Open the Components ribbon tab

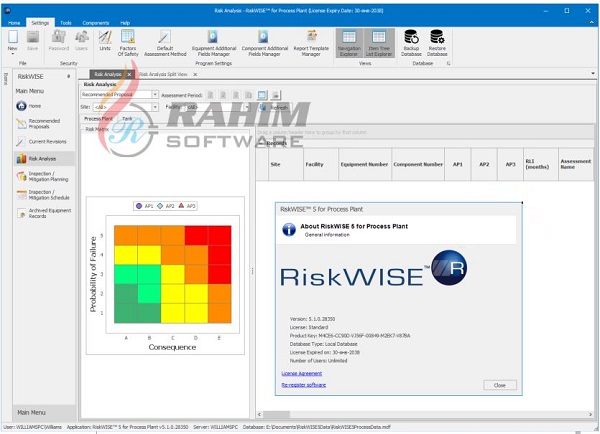tap(96, 23)
